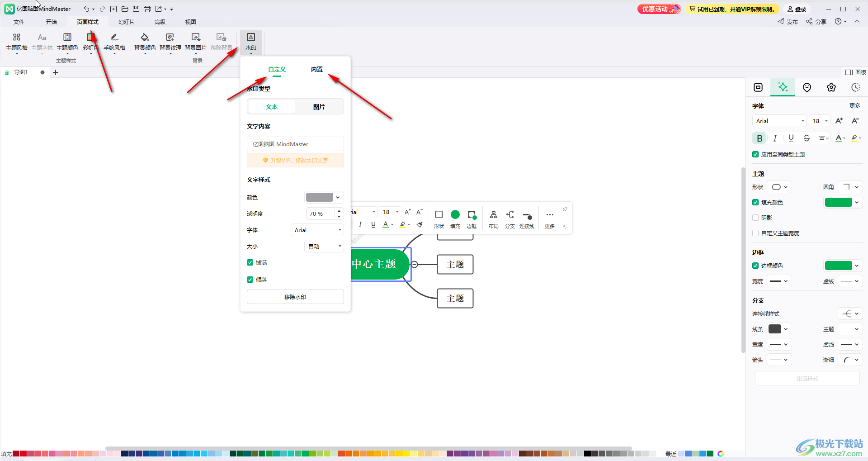This screenshot has height=461, width=868.
Task: Switch to the 视图 ribbon tab
Action: click(x=191, y=22)
